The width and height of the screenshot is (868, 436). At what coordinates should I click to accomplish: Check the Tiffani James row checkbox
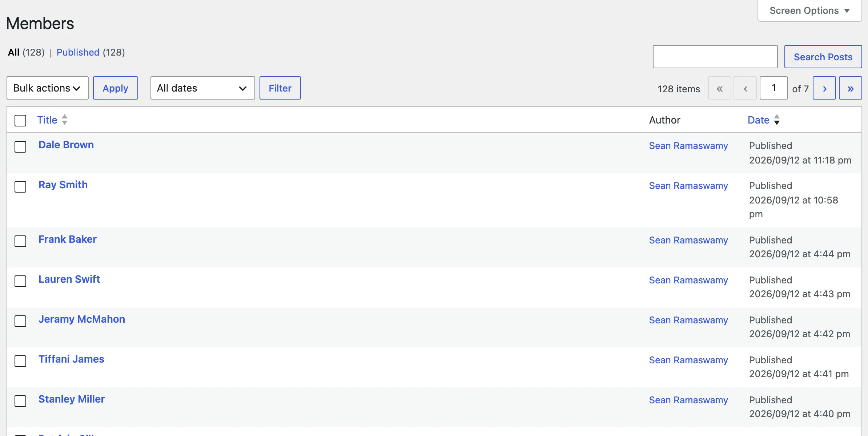tap(20, 361)
